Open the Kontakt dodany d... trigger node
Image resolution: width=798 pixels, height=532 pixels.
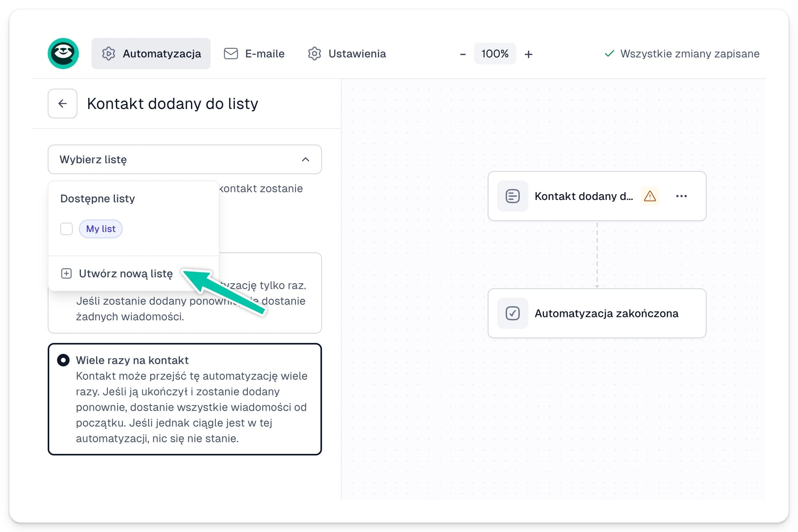tap(597, 196)
